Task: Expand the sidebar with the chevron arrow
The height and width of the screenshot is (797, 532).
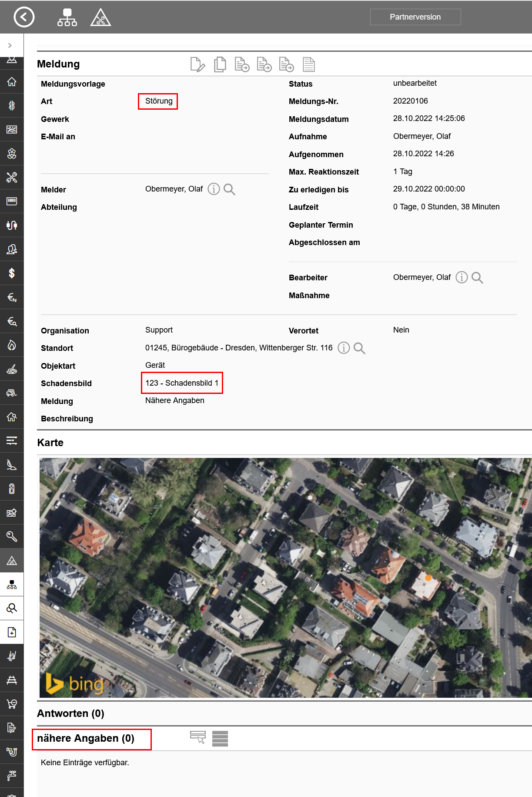Action: [10, 45]
